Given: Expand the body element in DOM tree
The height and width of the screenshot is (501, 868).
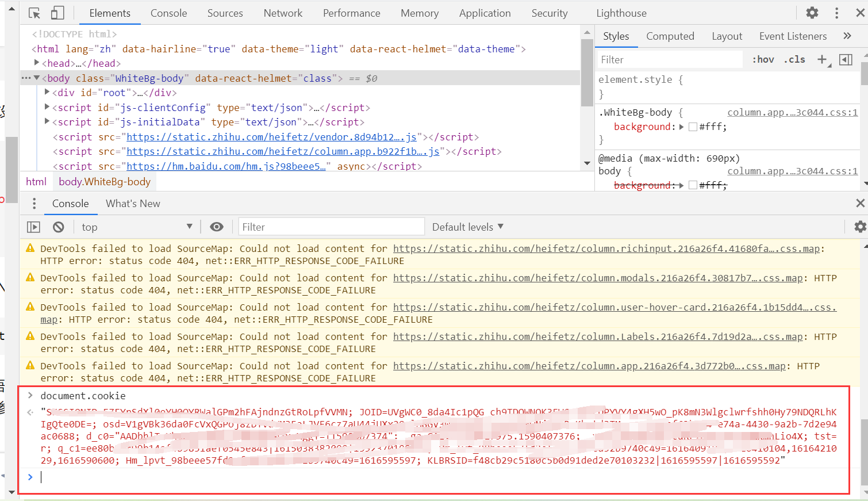Looking at the screenshot, I should [37, 78].
